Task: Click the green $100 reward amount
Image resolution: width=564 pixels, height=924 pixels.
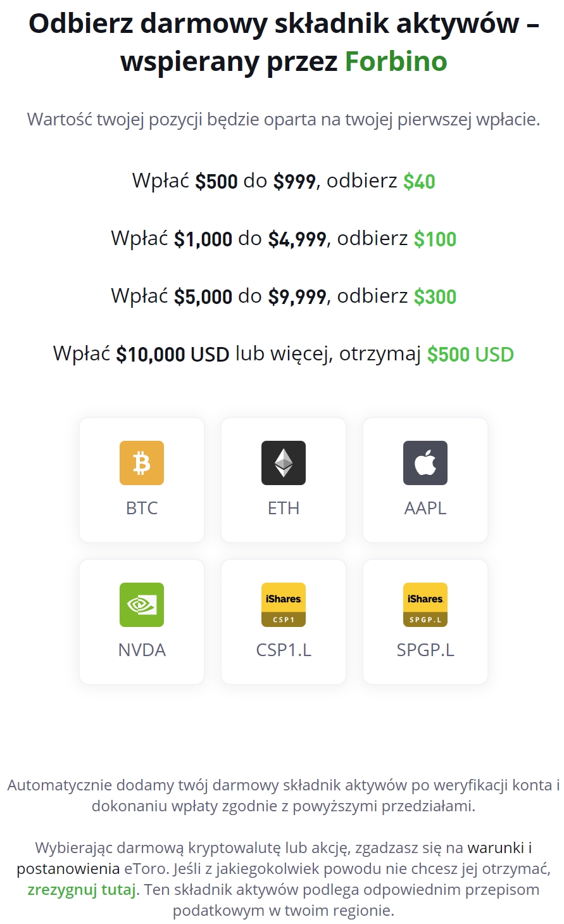Action: click(435, 239)
